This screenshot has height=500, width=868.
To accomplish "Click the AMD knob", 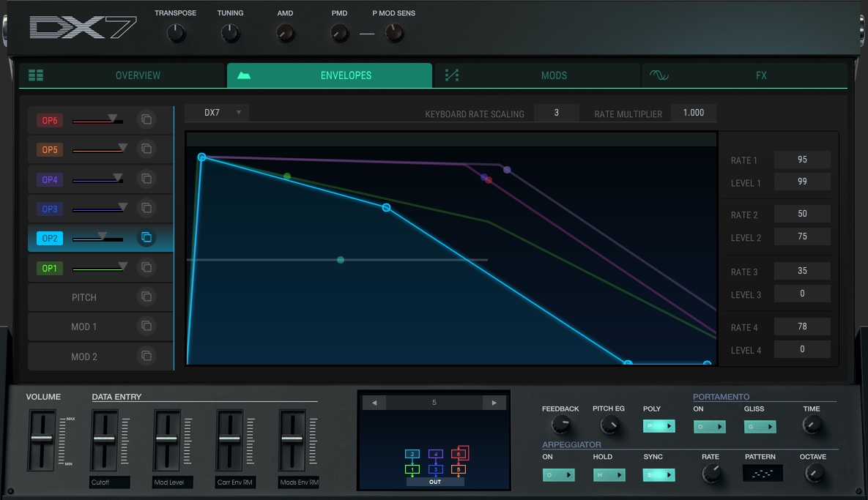I will (x=285, y=34).
